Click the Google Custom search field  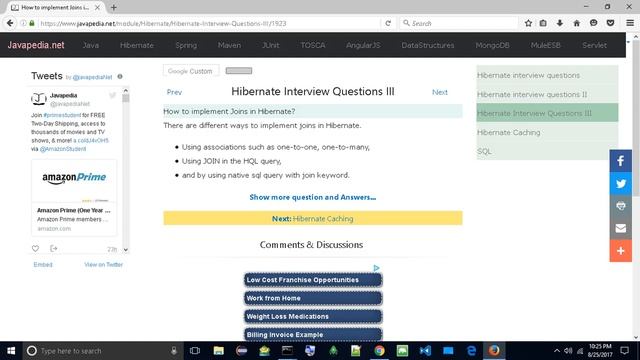coord(191,71)
